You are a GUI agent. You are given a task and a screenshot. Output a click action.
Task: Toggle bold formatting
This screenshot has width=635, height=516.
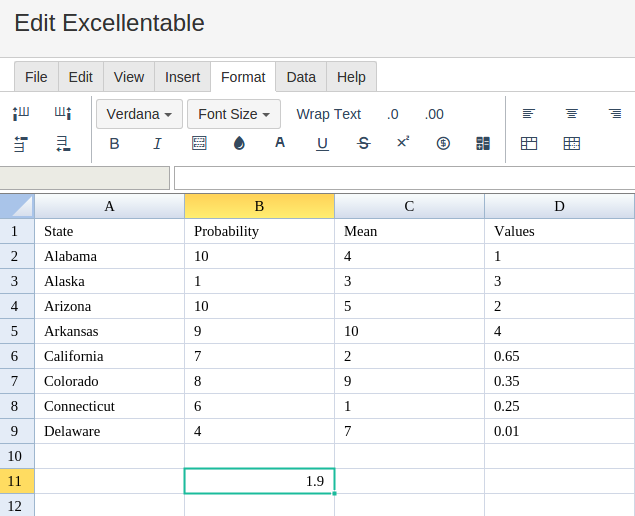114,143
